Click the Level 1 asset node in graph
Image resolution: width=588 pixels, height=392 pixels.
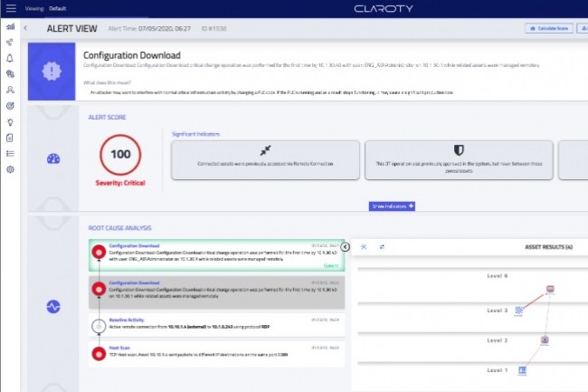[x=523, y=371]
